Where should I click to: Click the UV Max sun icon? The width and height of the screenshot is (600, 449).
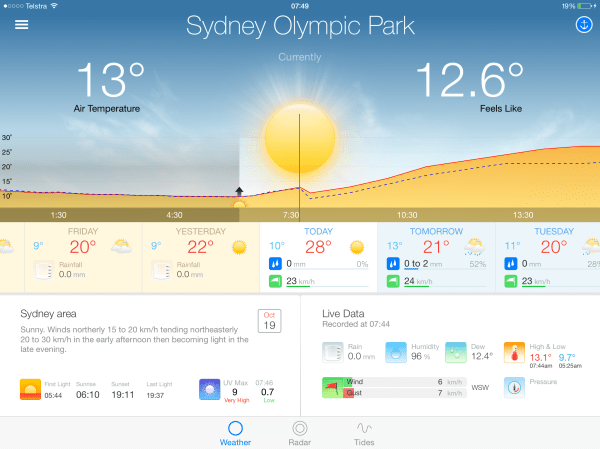[208, 388]
